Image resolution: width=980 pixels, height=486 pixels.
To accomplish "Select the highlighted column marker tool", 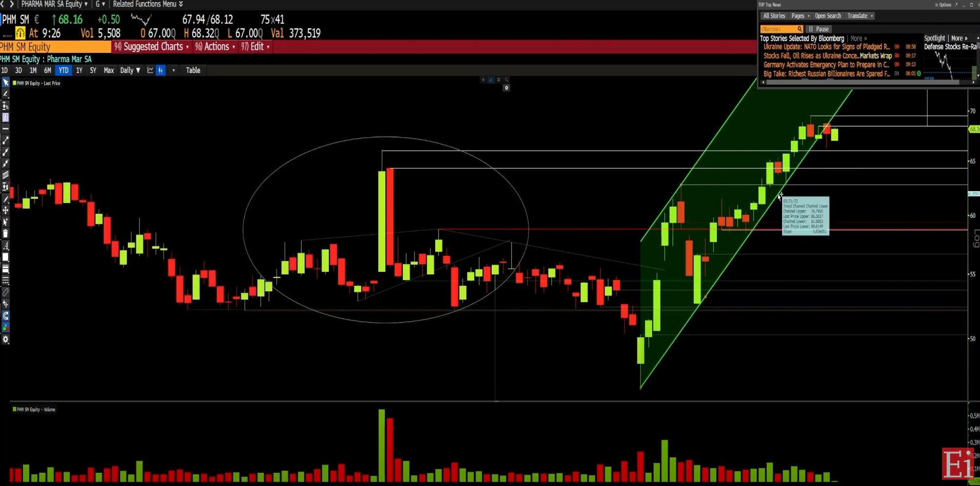I will 5,118.
